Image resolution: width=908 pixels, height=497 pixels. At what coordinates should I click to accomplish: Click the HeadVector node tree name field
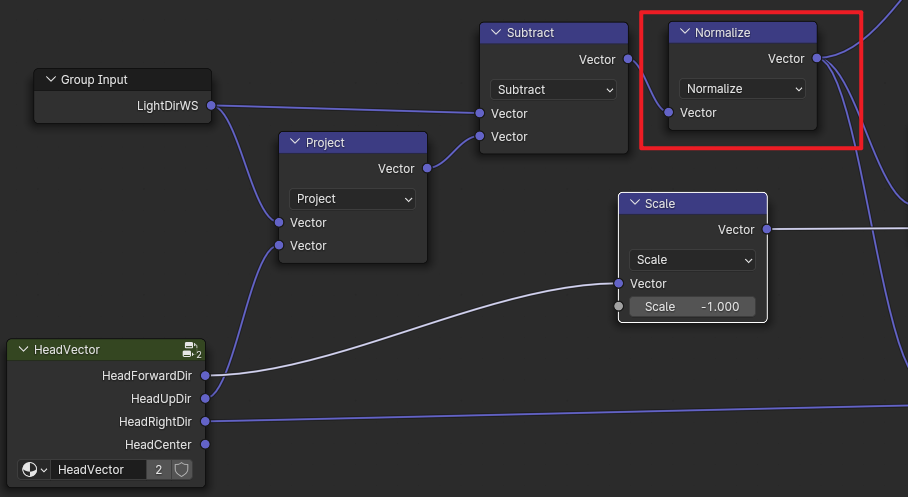click(x=98, y=469)
